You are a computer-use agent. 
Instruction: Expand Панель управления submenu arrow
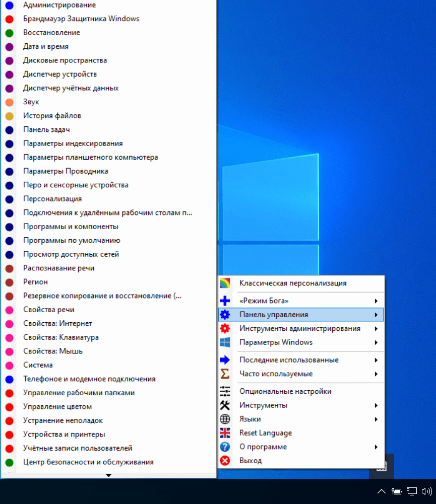pyautogui.click(x=376, y=315)
